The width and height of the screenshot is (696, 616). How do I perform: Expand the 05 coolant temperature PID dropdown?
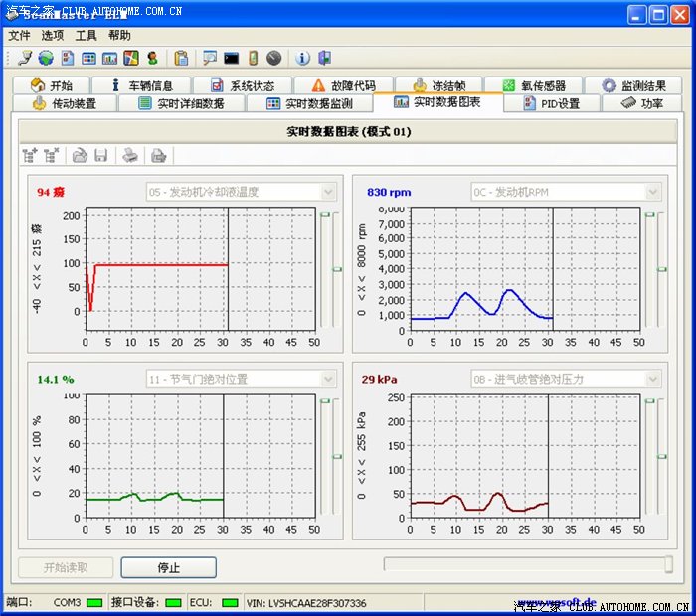[x=329, y=192]
